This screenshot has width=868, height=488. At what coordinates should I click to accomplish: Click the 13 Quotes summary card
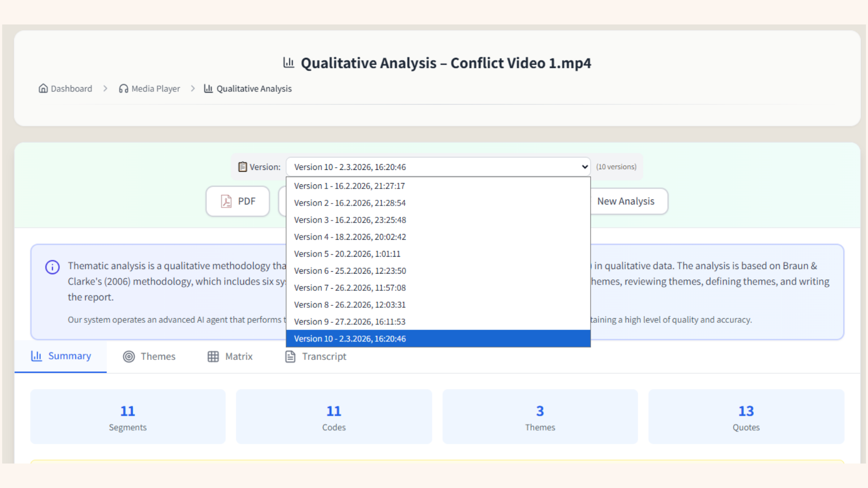coord(746,417)
